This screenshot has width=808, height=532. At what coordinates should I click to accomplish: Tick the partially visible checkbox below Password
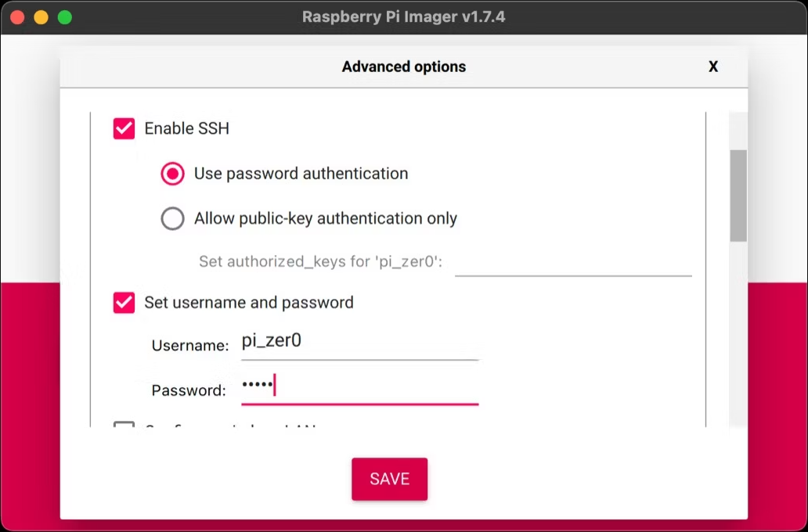coord(124,426)
